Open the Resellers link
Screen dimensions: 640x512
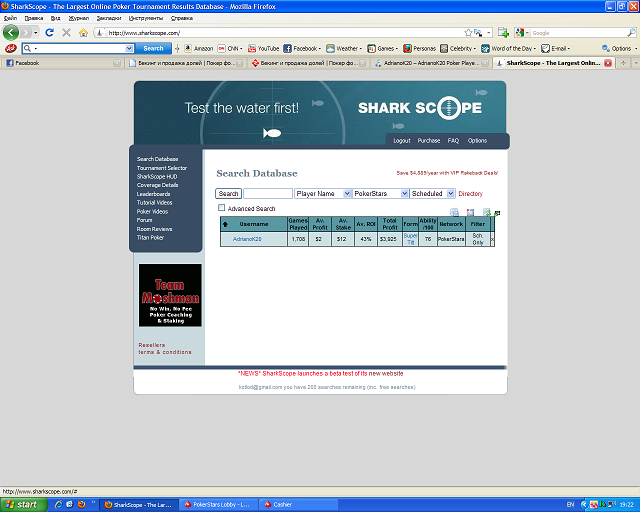151,345
